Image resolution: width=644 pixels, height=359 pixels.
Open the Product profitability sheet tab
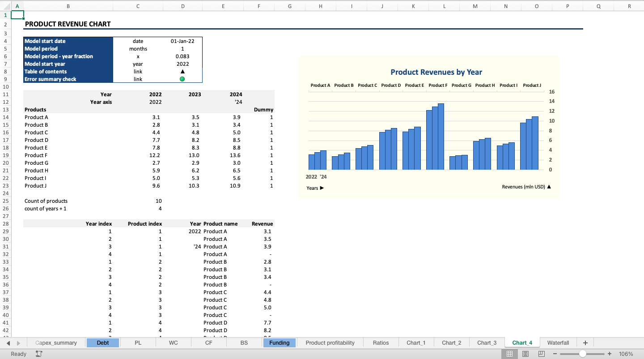(330, 343)
